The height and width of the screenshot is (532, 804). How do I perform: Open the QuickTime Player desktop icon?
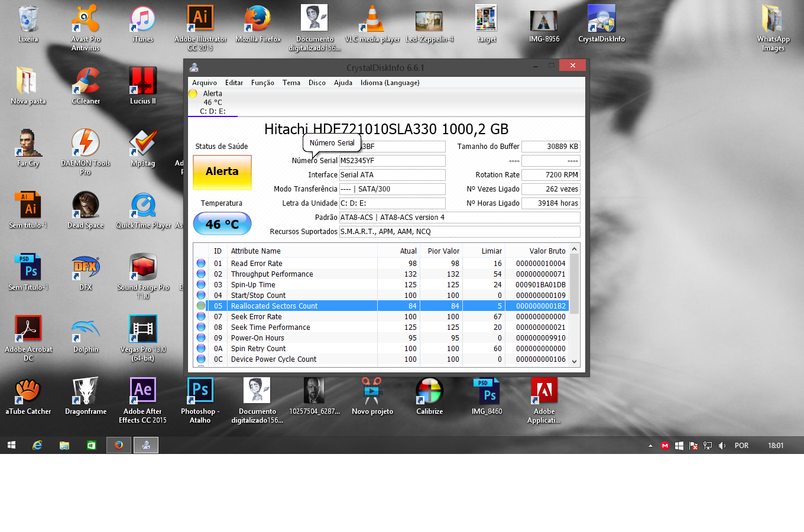pyautogui.click(x=142, y=210)
